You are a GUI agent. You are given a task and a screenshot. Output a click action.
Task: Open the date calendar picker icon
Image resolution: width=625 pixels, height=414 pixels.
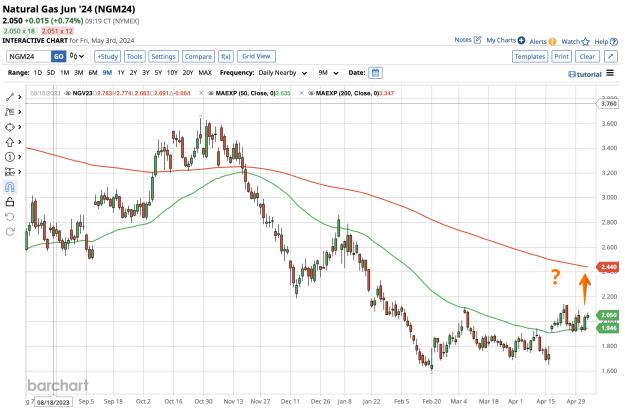pyautogui.click(x=375, y=73)
